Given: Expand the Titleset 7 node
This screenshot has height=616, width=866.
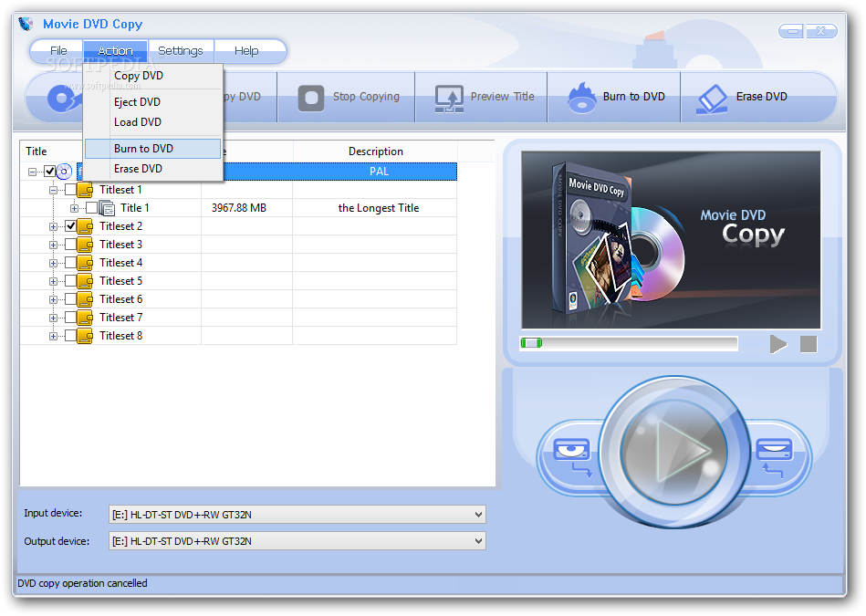Looking at the screenshot, I should [x=53, y=318].
